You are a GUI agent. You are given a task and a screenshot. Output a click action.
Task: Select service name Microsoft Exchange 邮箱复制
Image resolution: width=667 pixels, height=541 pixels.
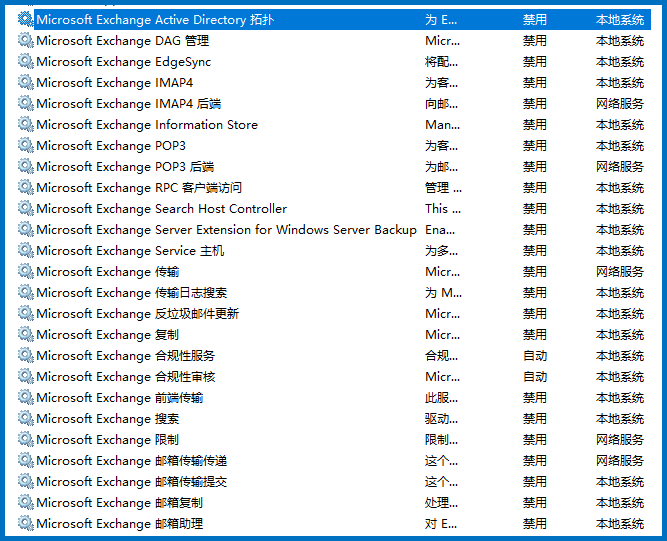pos(120,503)
